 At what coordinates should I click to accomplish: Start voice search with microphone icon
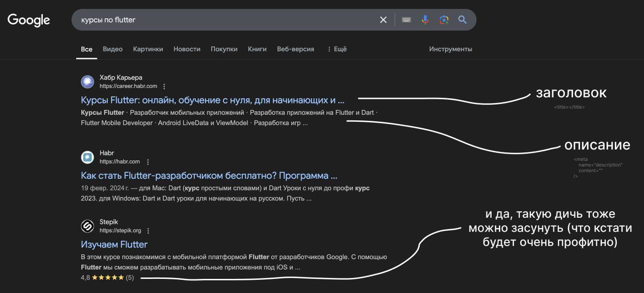425,20
